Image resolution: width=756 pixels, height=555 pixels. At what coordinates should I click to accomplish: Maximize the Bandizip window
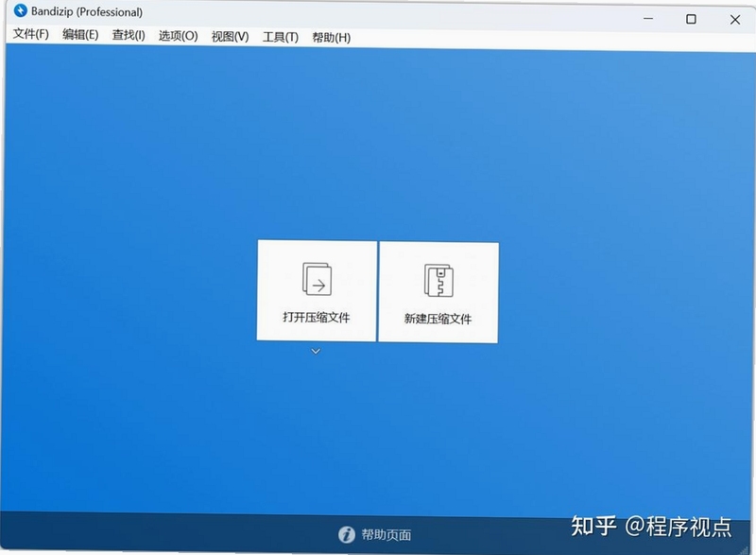691,19
